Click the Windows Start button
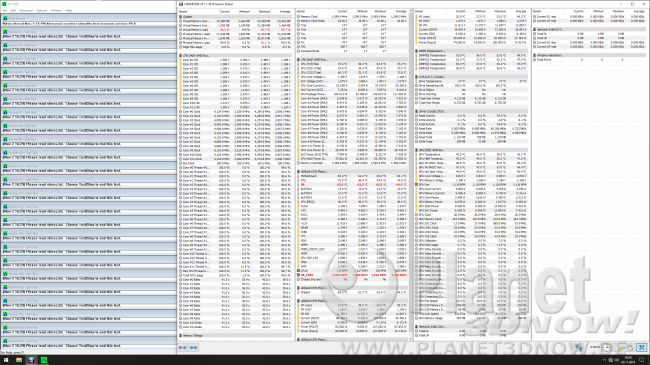The width and height of the screenshot is (650, 365). tap(6, 360)
